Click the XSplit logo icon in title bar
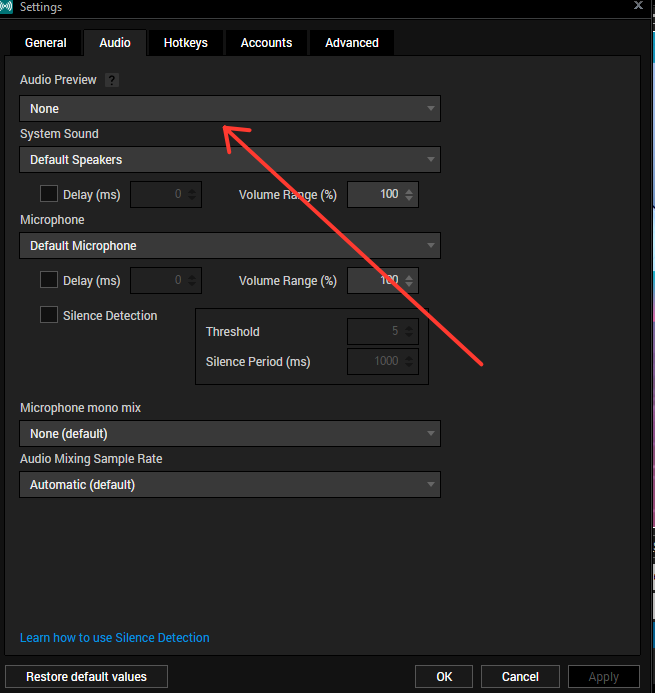655x693 pixels. [9, 8]
